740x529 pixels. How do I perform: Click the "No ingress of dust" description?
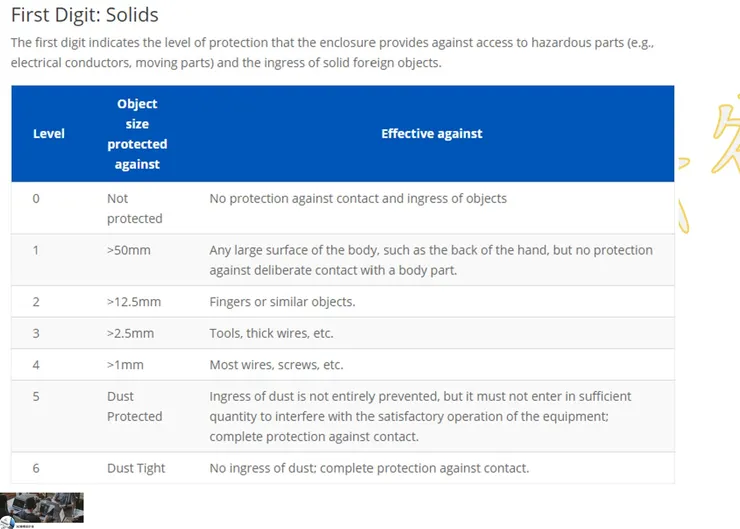(369, 468)
